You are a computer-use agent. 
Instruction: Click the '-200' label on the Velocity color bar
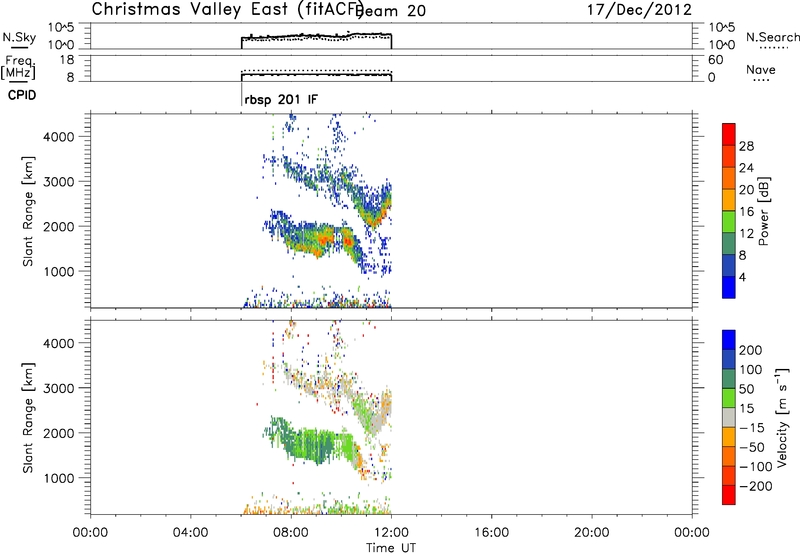coord(755,486)
